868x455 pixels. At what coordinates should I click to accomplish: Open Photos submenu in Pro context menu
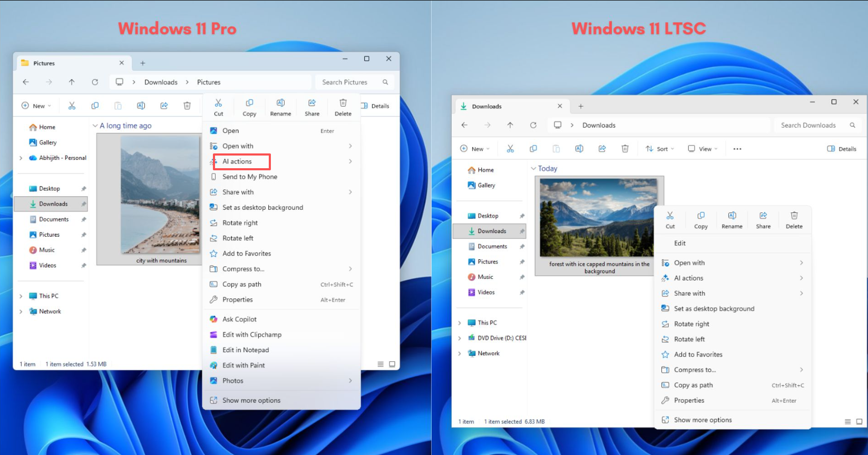tap(281, 380)
